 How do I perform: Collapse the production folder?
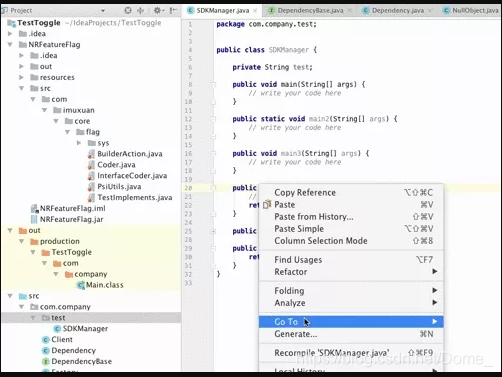(21, 241)
